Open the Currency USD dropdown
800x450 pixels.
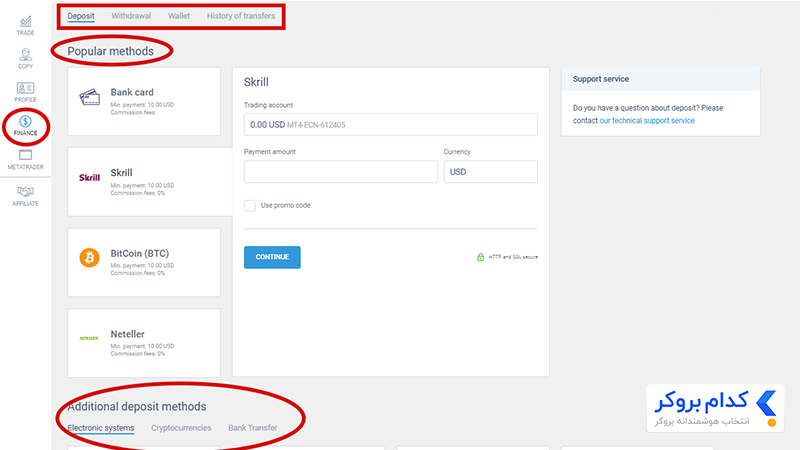pos(490,171)
